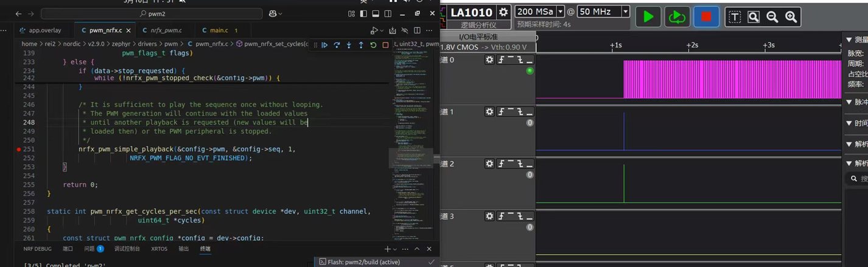Image resolution: width=868 pixels, height=267 pixels.
Task: Open the 输出 panel tab
Action: [184, 249]
